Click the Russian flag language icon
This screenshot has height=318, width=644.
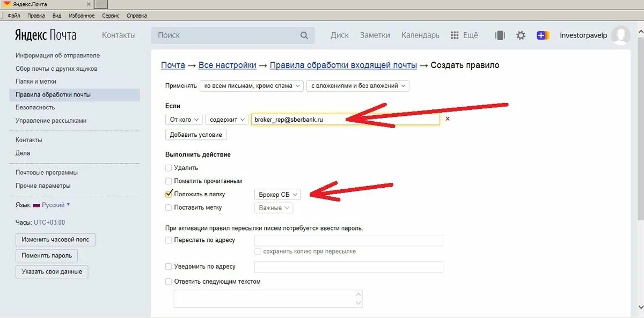pos(36,205)
